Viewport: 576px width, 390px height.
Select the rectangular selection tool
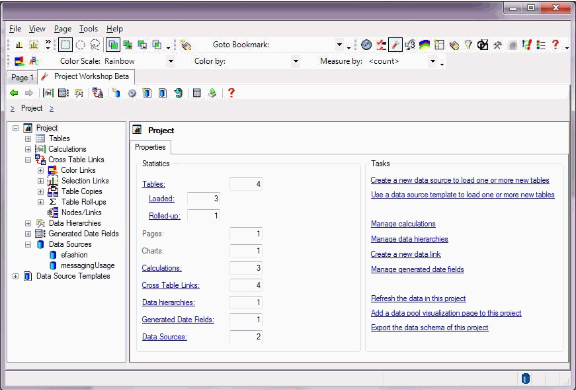point(65,45)
